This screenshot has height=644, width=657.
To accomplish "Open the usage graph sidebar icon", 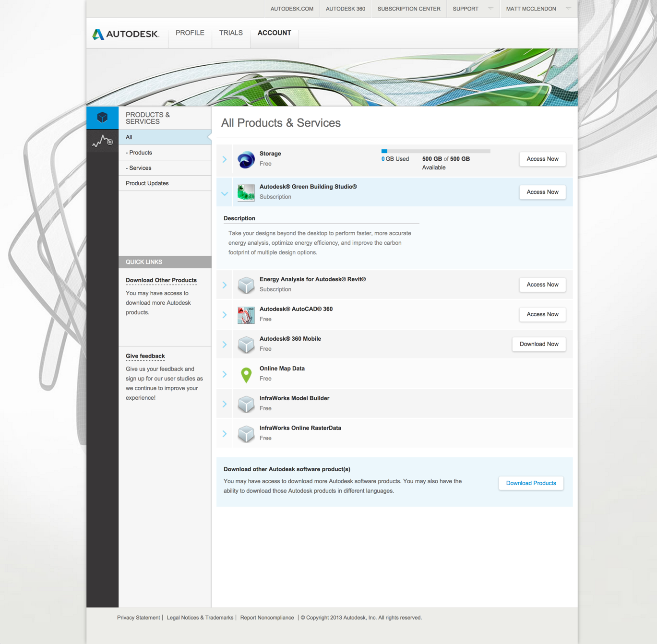I will coord(102,141).
